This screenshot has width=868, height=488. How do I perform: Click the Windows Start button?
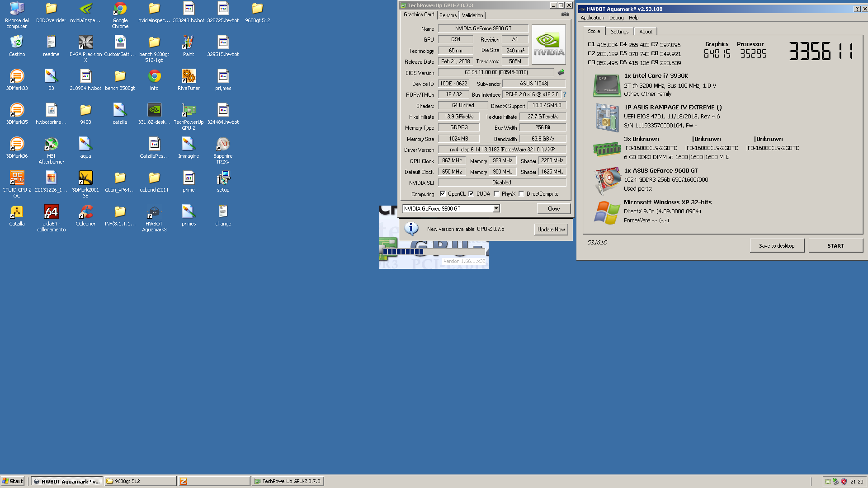tap(13, 481)
